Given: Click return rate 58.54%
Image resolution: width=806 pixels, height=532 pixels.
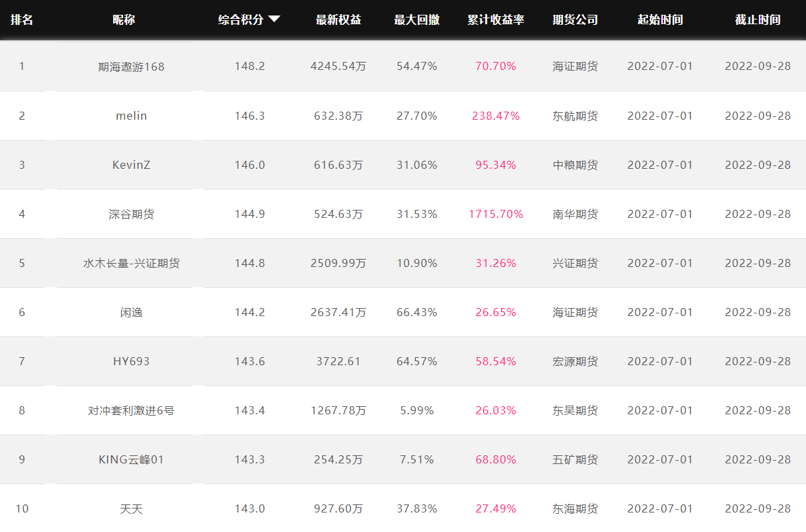Looking at the screenshot, I should pos(496,361).
